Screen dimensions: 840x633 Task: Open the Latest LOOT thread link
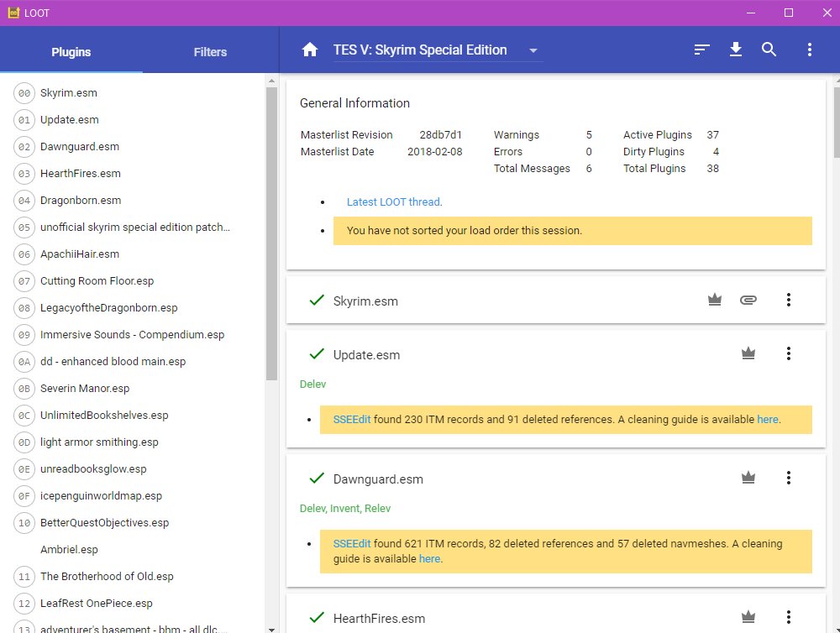[393, 202]
